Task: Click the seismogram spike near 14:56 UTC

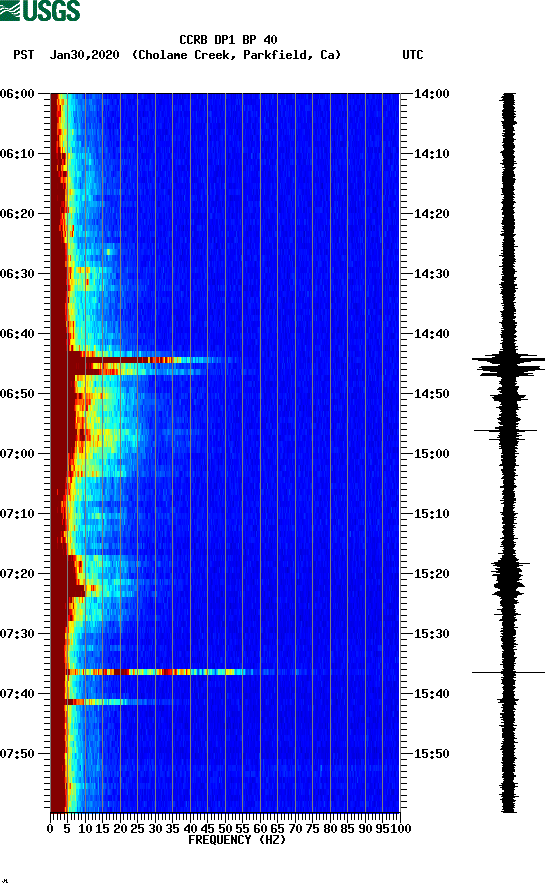Action: tap(506, 431)
